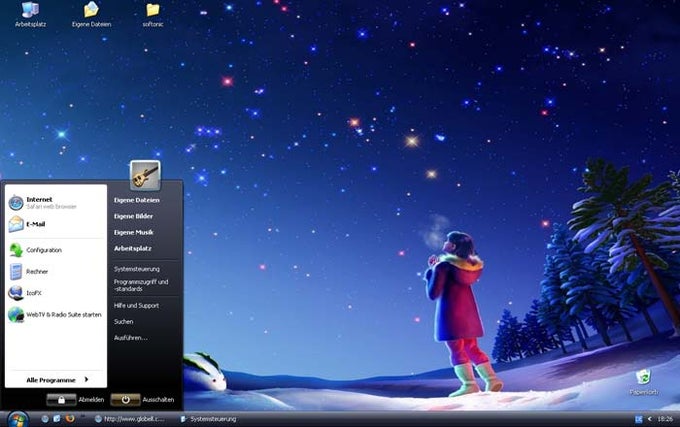Launch Firefox from the quick launch bar
Image resolution: width=680 pixels, height=427 pixels.
pos(70,419)
